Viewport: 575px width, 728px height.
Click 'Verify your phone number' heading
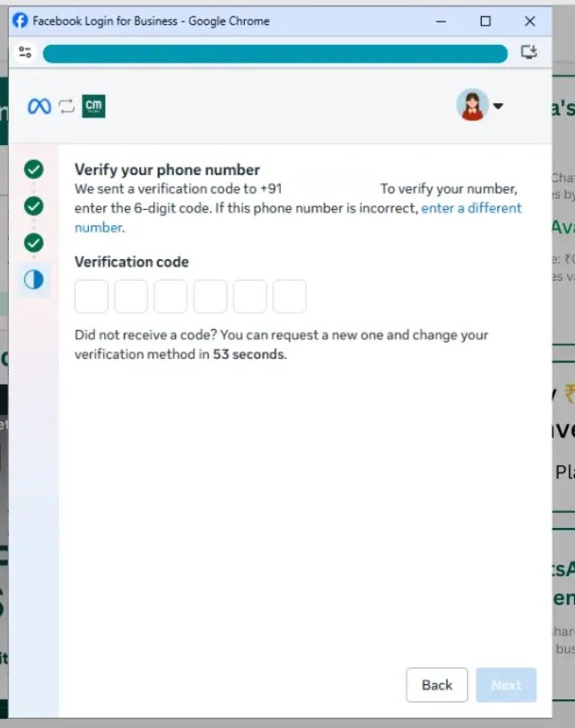tap(167, 169)
